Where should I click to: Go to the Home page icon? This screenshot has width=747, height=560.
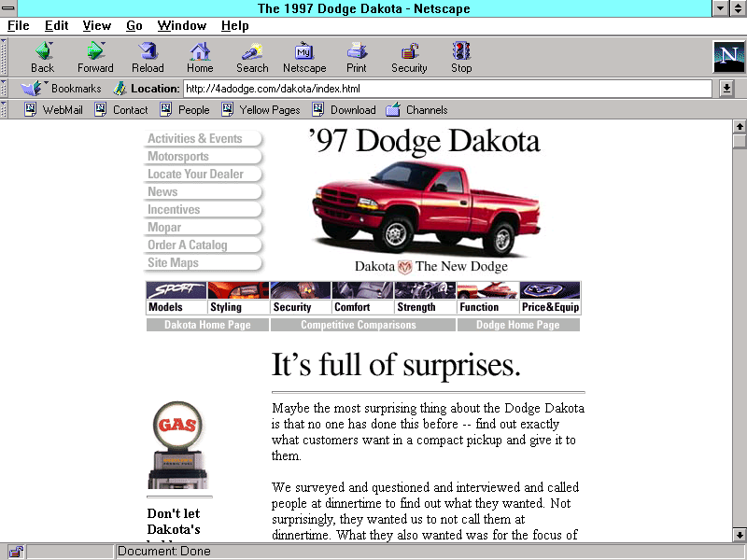click(200, 51)
